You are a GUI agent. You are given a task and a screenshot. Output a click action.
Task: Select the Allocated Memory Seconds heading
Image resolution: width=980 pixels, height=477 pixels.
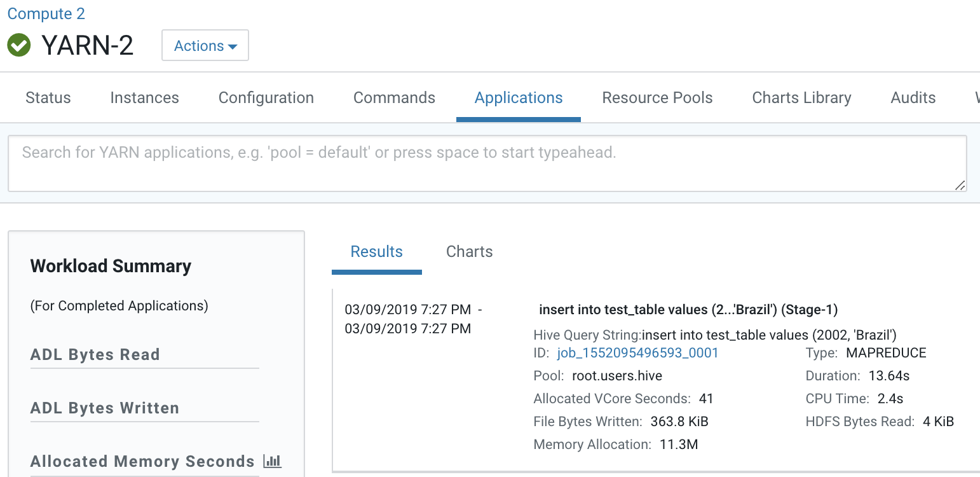(x=142, y=462)
